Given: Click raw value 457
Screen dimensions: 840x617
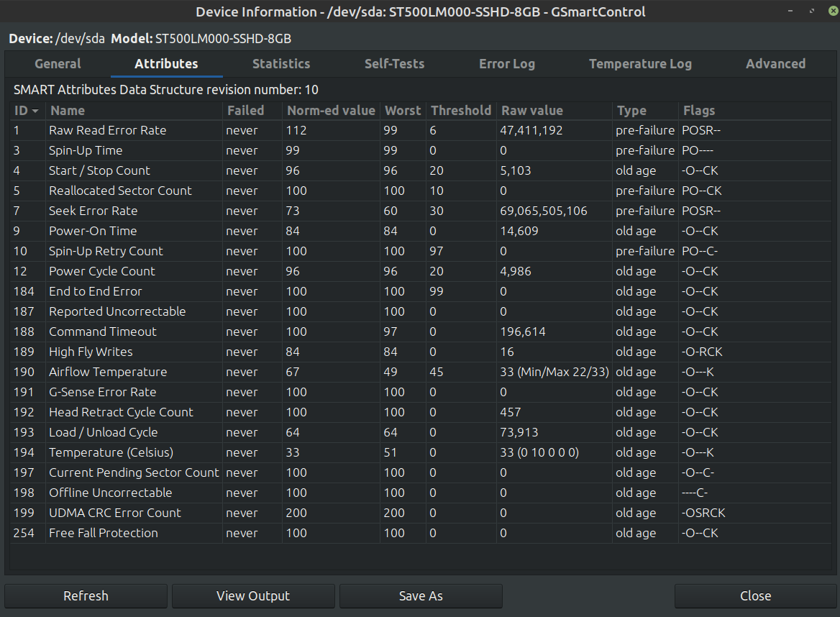Looking at the screenshot, I should 510,412.
